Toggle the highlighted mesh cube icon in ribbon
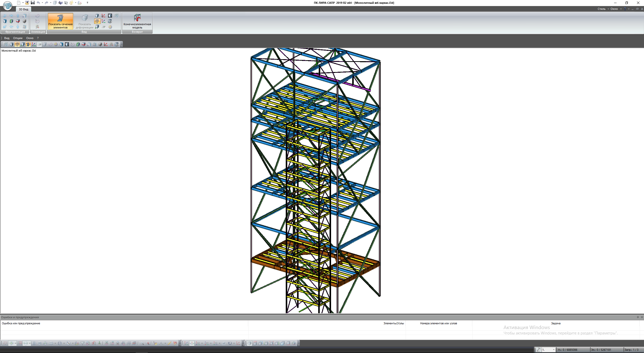This screenshot has width=644, height=353. point(97,21)
